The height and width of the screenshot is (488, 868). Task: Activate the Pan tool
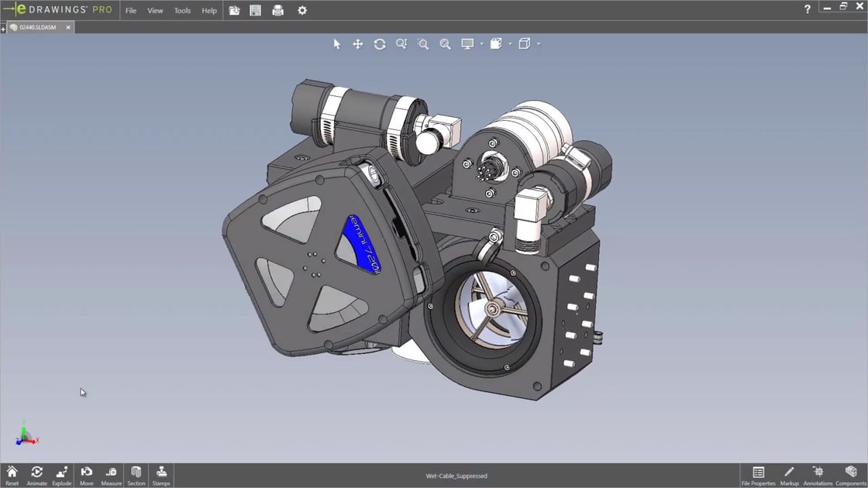(x=358, y=44)
